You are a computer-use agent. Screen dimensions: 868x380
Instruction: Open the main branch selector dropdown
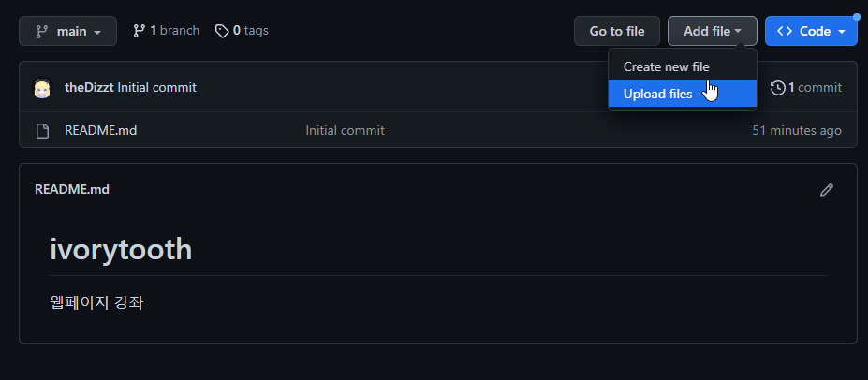67,31
